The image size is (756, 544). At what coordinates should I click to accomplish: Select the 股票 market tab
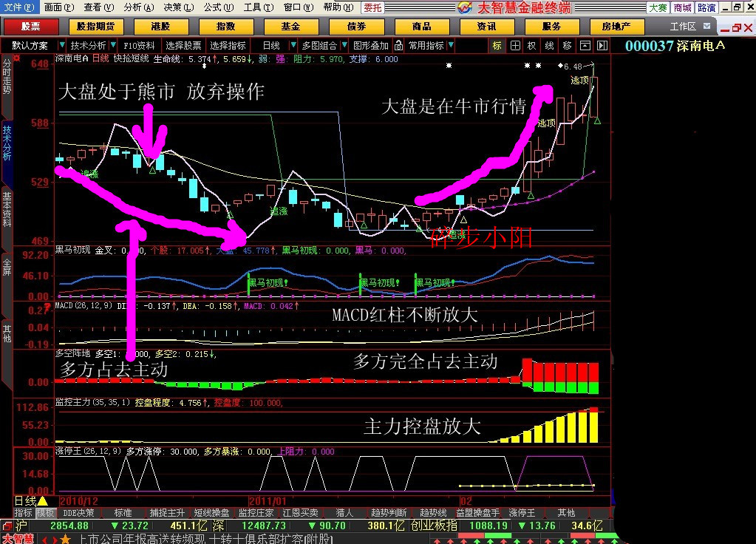[x=31, y=27]
